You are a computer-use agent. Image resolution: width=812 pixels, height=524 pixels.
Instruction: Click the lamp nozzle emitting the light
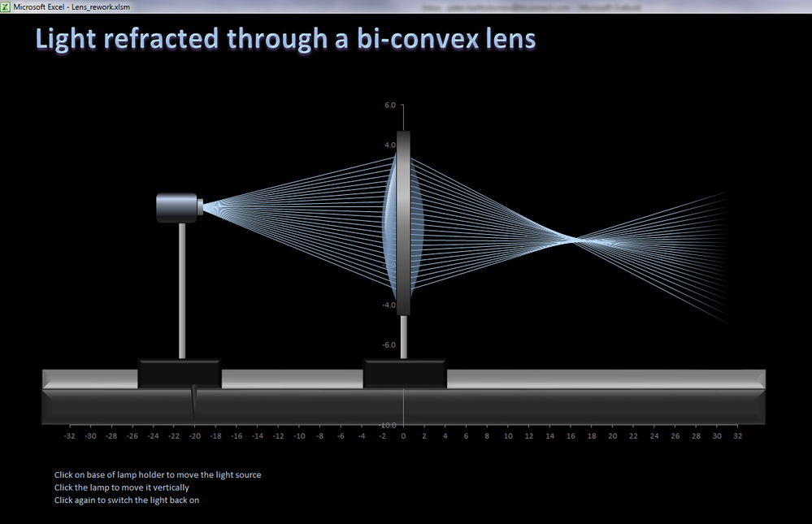[x=201, y=206]
